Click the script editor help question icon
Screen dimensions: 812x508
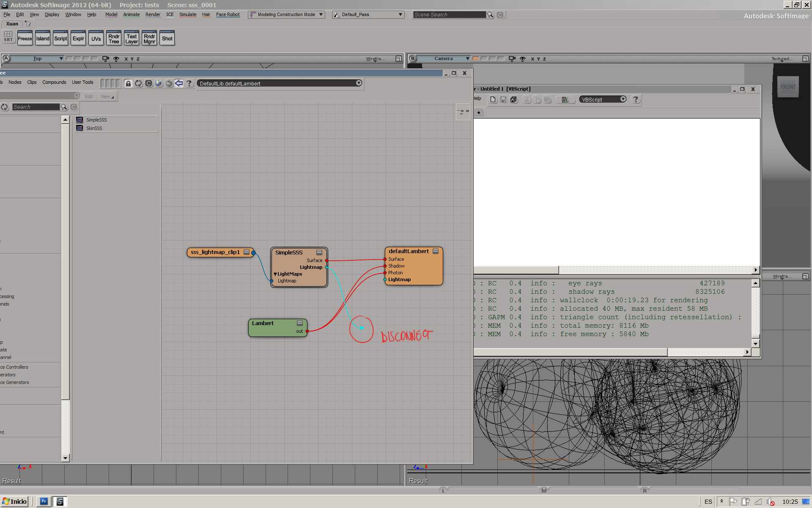click(636, 99)
